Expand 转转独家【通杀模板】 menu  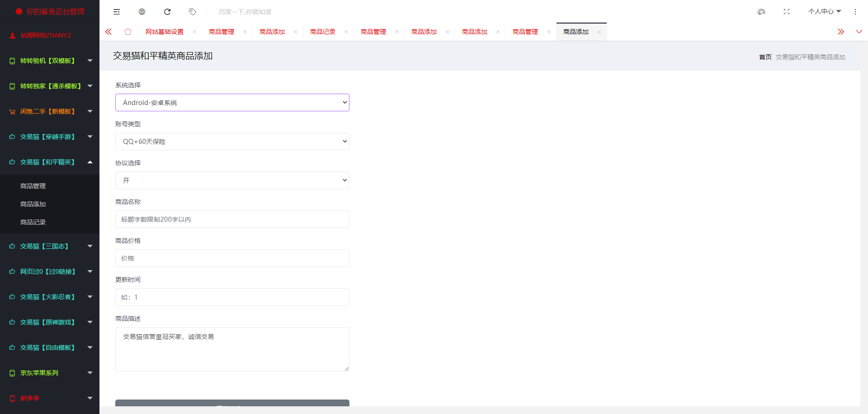[90, 86]
